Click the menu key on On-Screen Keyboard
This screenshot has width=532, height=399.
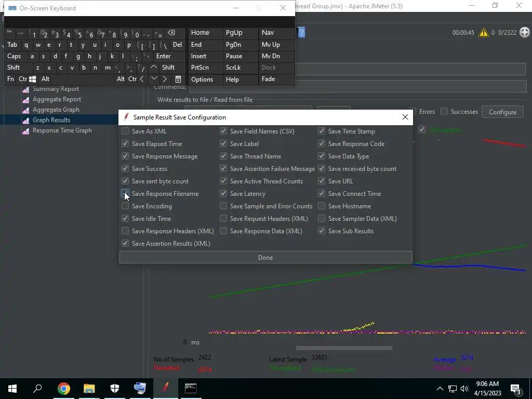coord(178,79)
